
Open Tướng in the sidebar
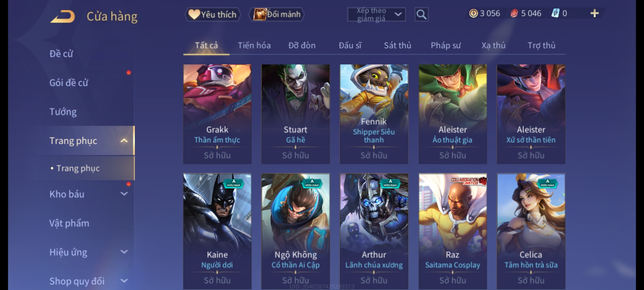click(63, 112)
